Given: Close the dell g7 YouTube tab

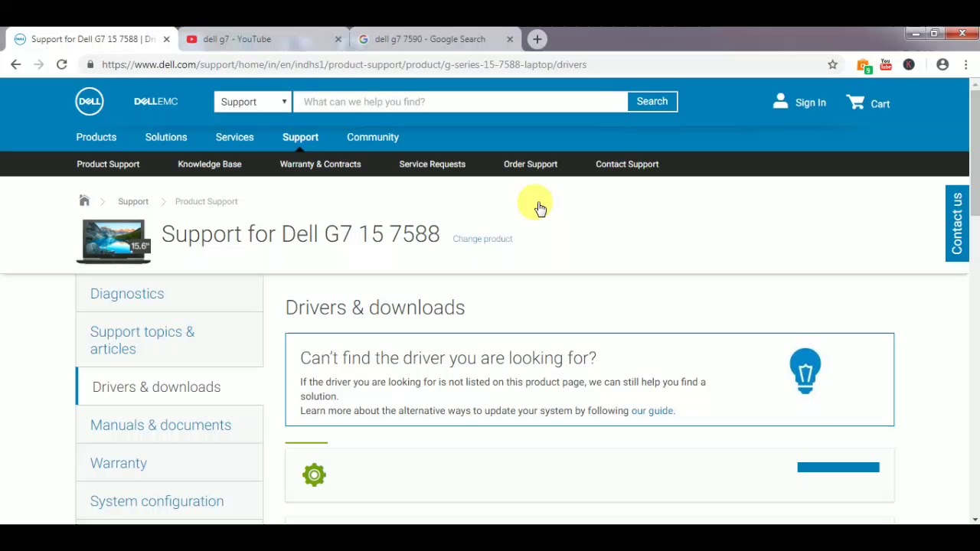Looking at the screenshot, I should (338, 39).
